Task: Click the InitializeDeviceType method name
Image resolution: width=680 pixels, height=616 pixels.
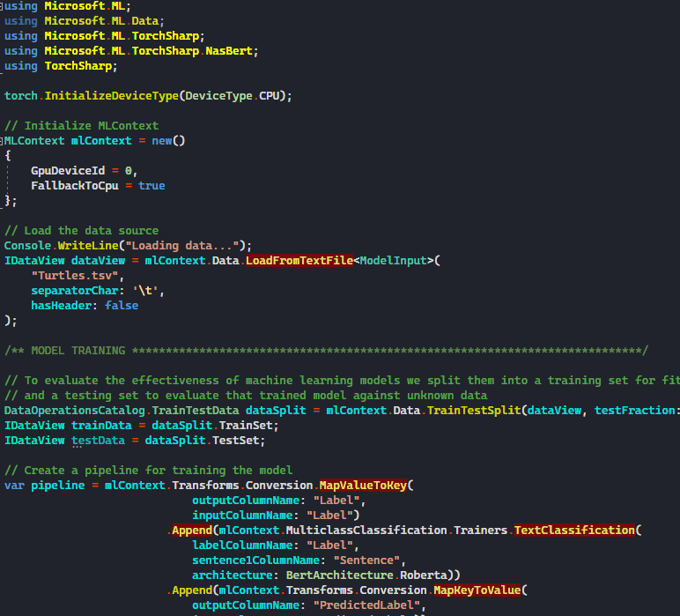Action: [112, 96]
